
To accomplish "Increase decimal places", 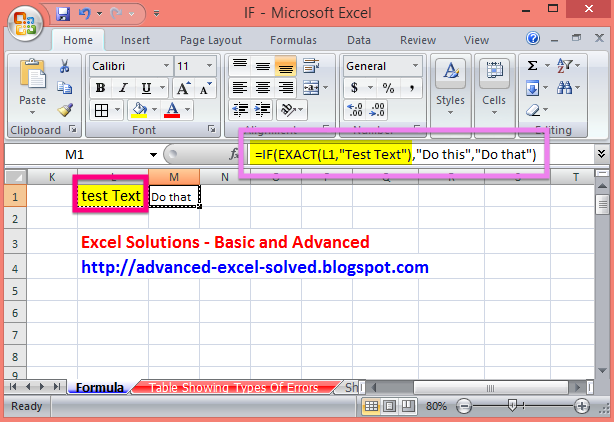I will (355, 110).
